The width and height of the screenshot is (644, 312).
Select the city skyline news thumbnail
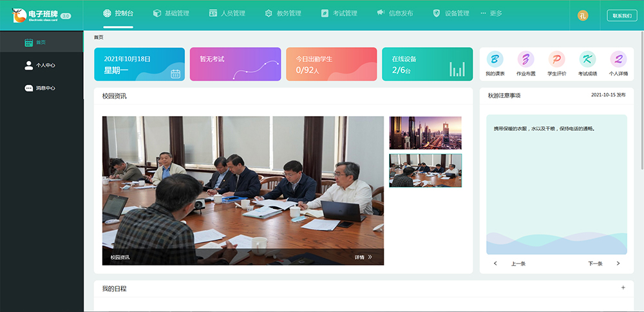425,133
